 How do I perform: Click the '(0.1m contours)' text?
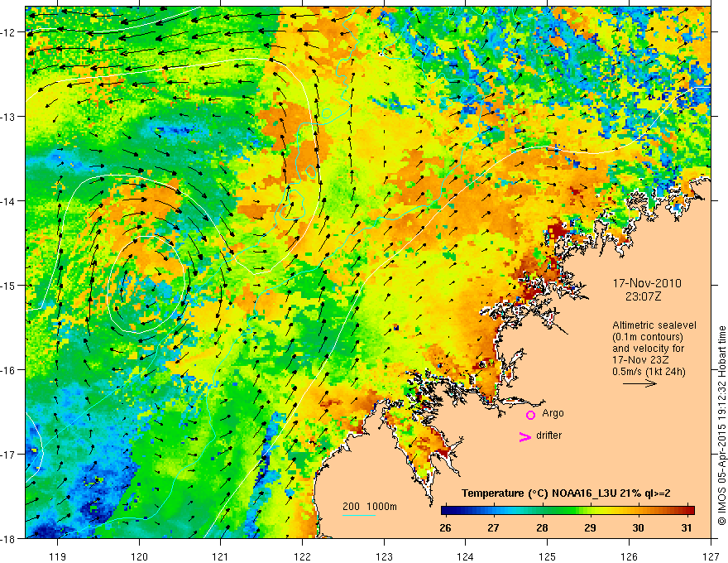(648, 337)
